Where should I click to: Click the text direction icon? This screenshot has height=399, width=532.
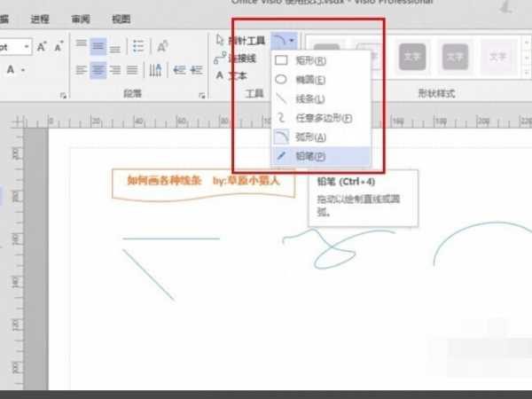155,70
